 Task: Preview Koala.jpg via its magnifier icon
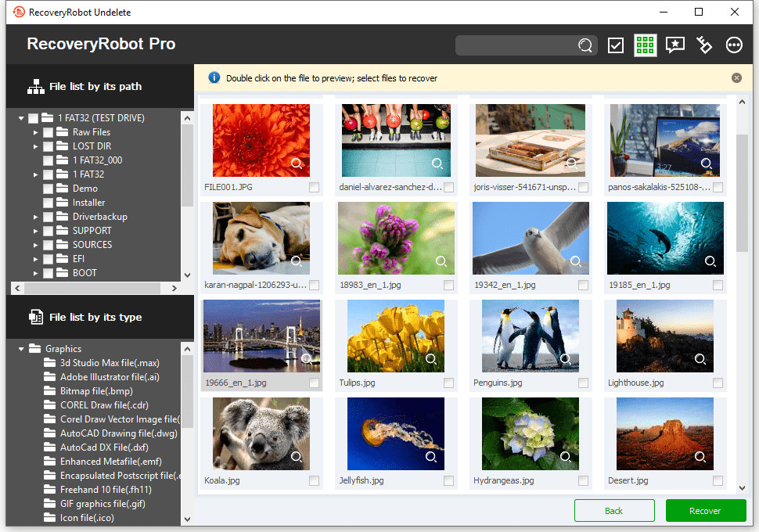point(297,457)
